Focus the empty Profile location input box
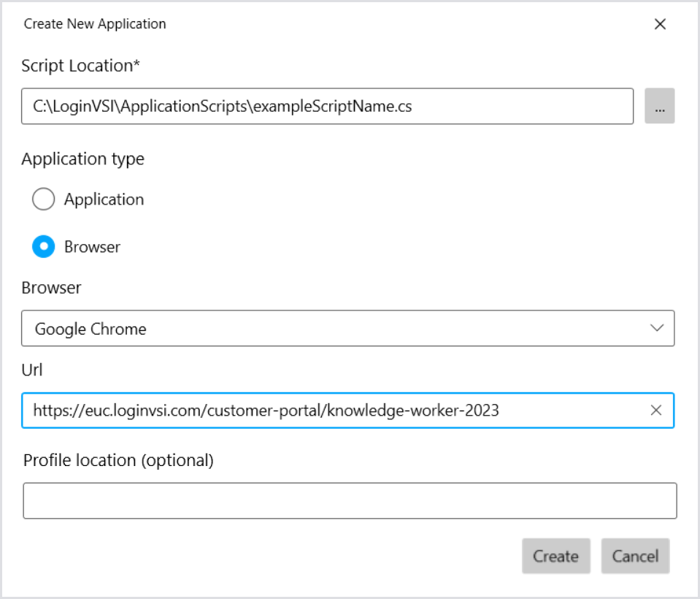 [350, 500]
